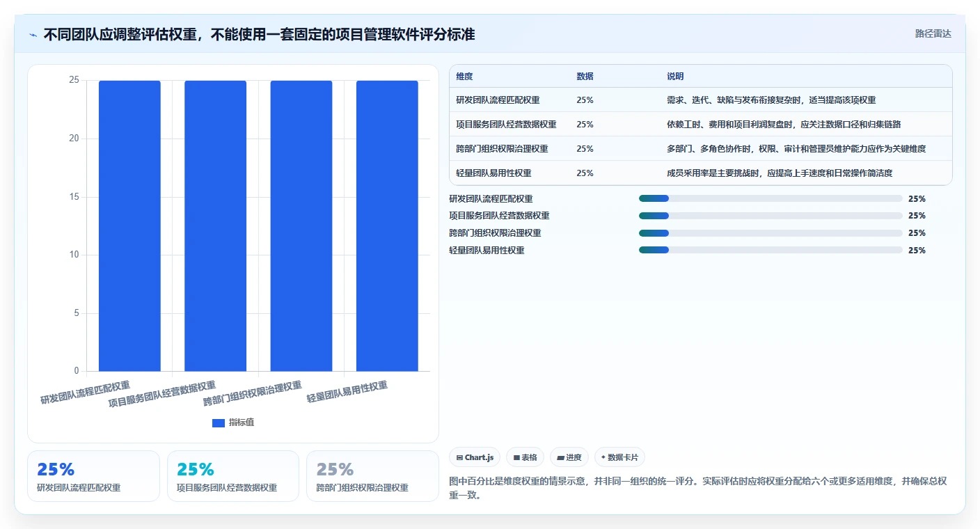Click the 维度 column header
The image size is (980, 529).
click(464, 77)
